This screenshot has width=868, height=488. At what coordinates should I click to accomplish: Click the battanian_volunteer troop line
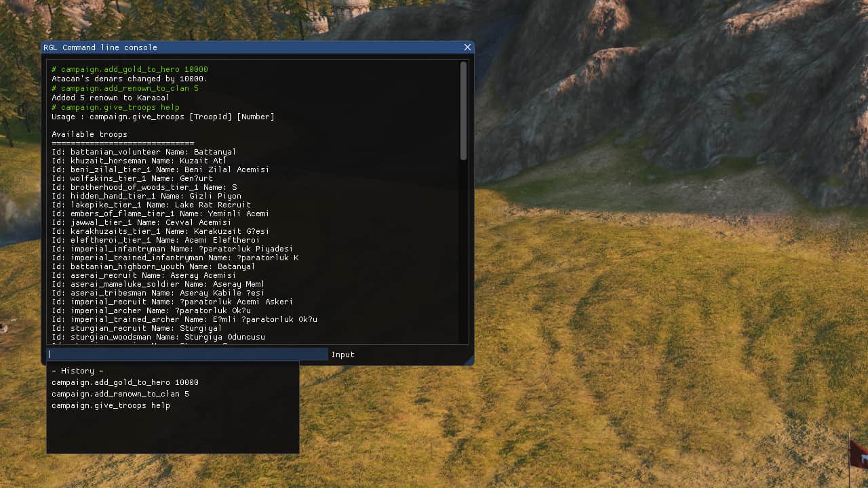tap(144, 152)
